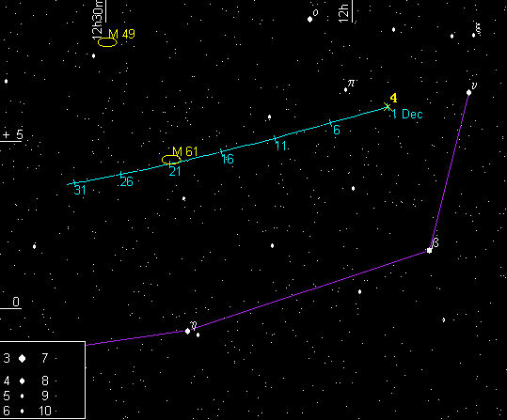
Task: Click the 26 date tick on the track
Action: pos(120,175)
